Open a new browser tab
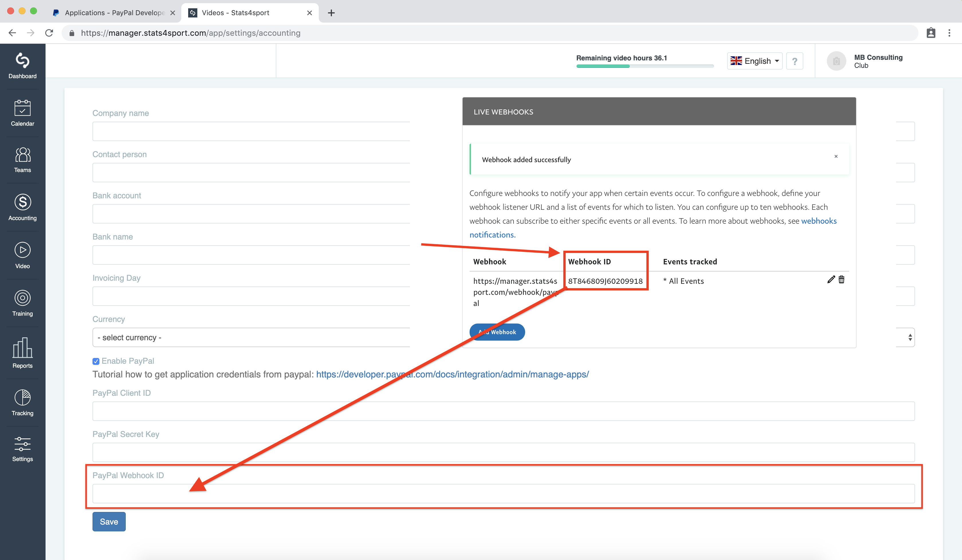 [331, 13]
